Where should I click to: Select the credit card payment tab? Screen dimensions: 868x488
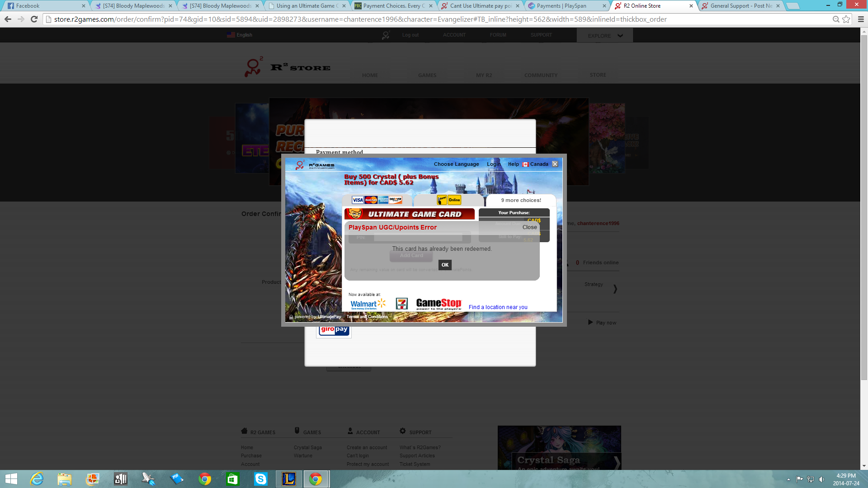[377, 200]
